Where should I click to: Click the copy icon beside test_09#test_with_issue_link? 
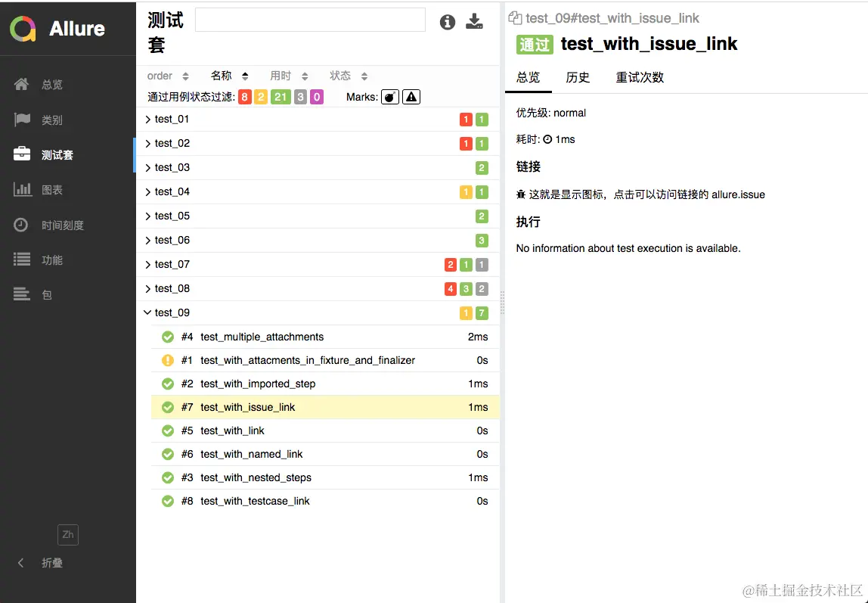click(x=515, y=18)
